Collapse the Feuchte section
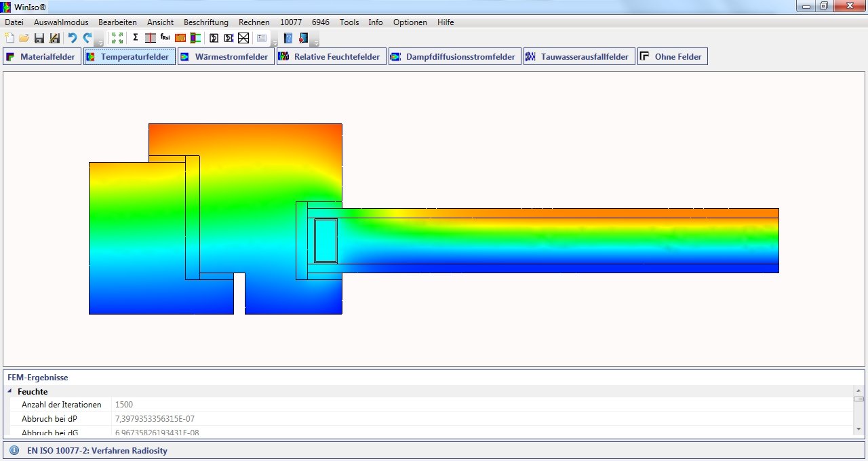 coord(9,391)
